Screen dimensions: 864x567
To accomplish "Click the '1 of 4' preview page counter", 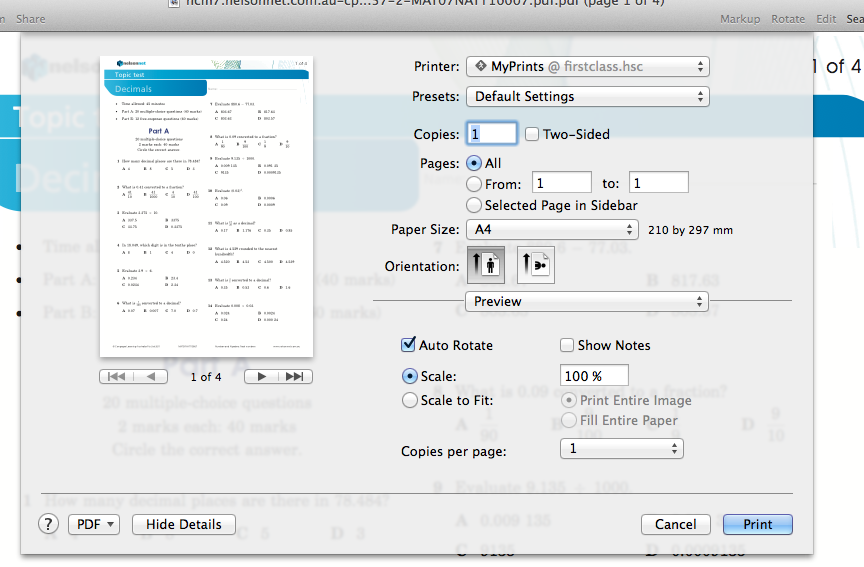I will 206,377.
